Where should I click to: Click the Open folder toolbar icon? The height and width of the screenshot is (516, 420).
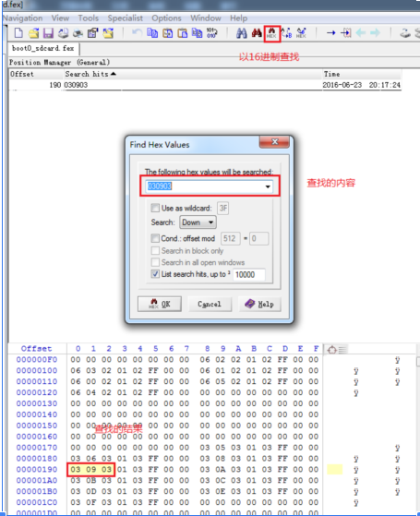[x=108, y=33]
